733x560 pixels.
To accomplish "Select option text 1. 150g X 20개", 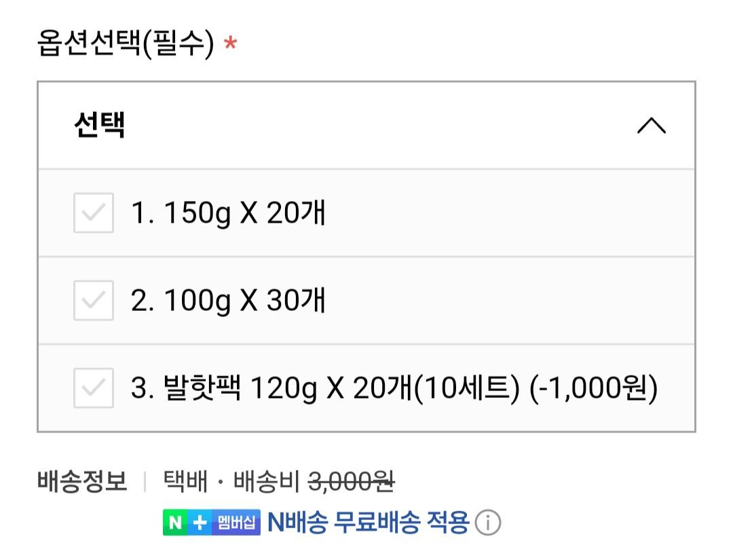I will tap(228, 213).
